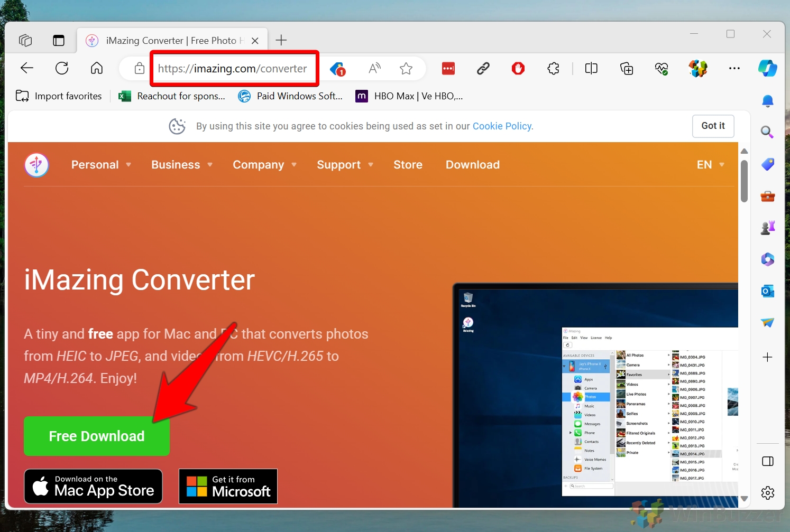The width and height of the screenshot is (790, 532).
Task: Close the iMazing Converter tab
Action: [255, 41]
